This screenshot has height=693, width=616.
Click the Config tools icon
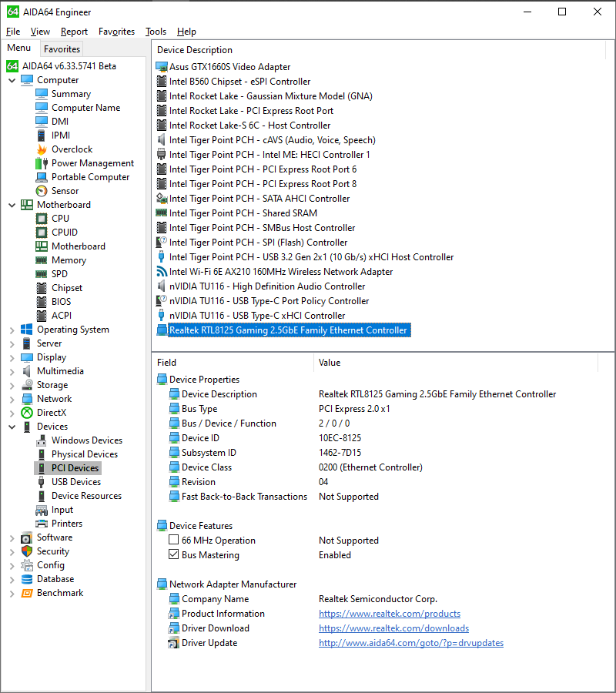tap(27, 565)
